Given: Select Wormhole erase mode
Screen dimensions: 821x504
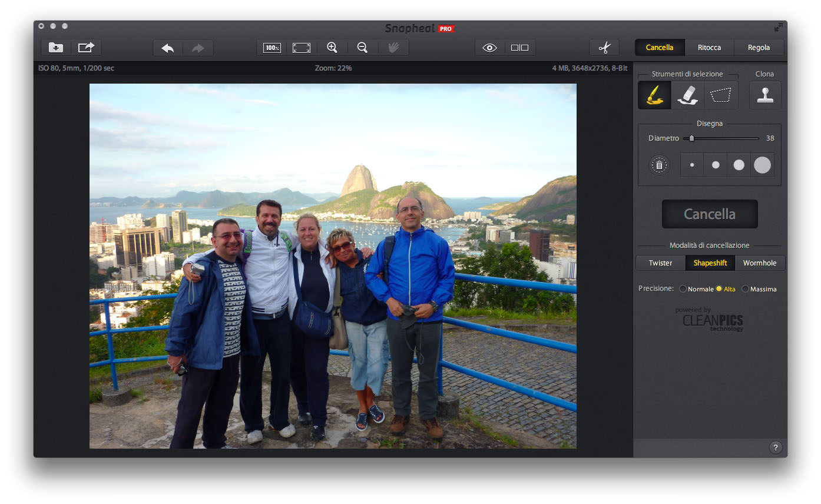Looking at the screenshot, I should pos(760,263).
